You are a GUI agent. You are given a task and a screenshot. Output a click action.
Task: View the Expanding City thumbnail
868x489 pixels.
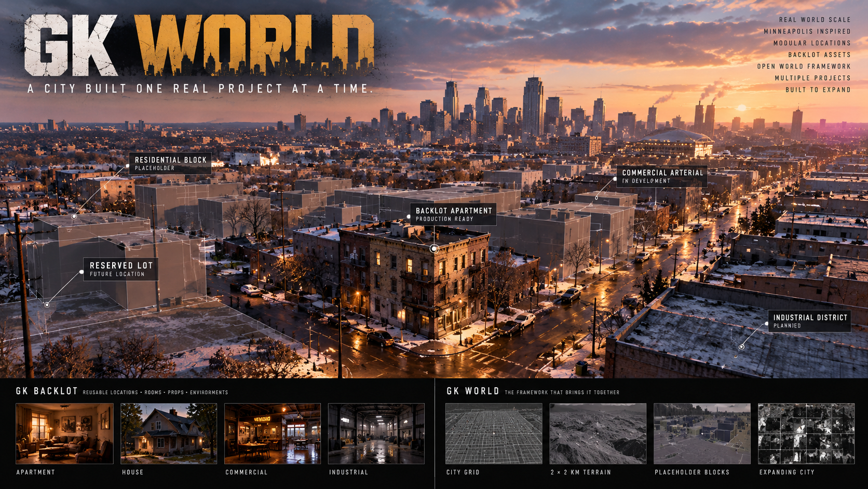click(x=806, y=433)
